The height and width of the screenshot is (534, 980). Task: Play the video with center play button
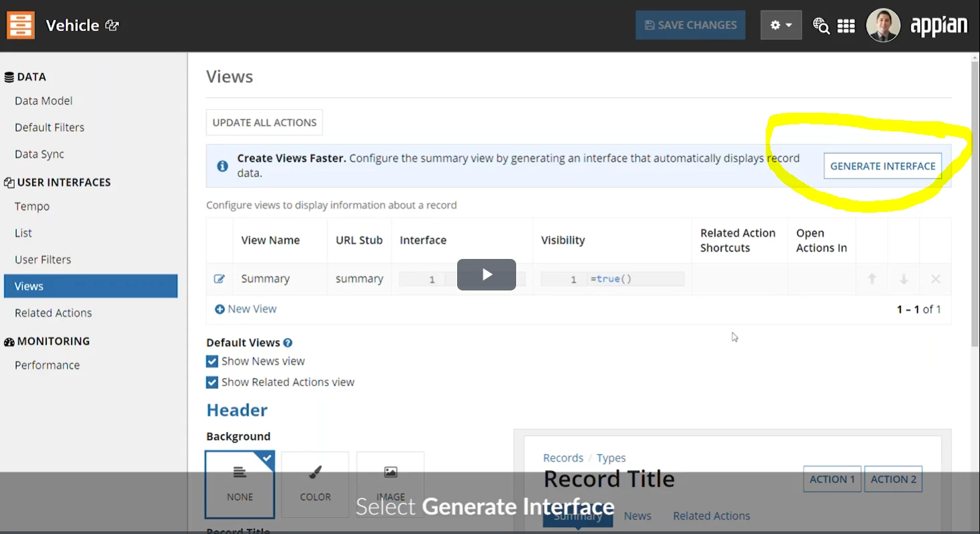point(487,274)
